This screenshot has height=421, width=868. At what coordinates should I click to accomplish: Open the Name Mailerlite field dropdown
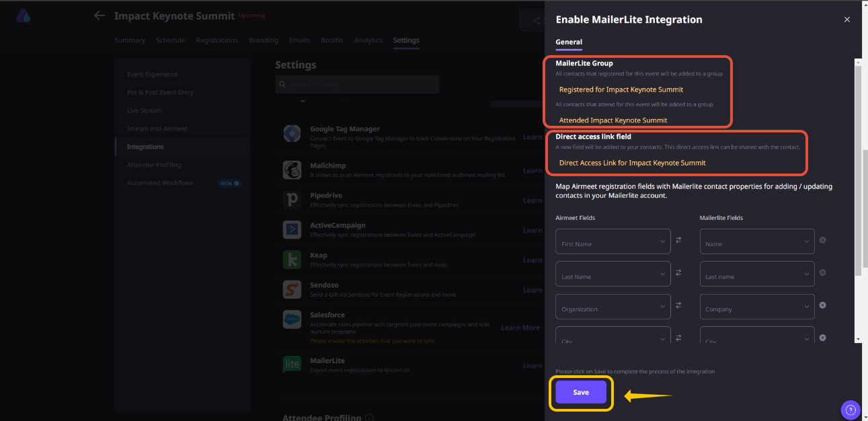(x=757, y=241)
